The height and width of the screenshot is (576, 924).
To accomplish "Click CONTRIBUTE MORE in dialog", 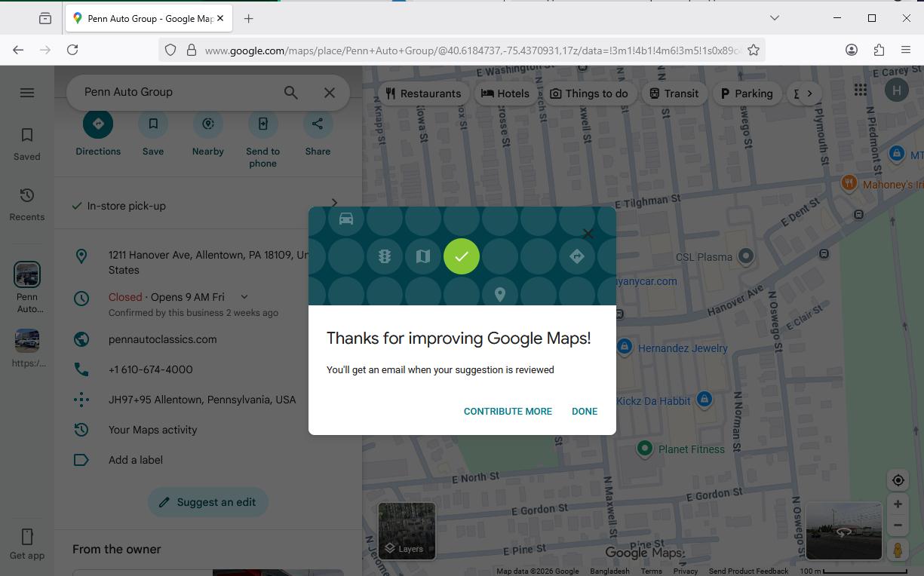I will [508, 412].
